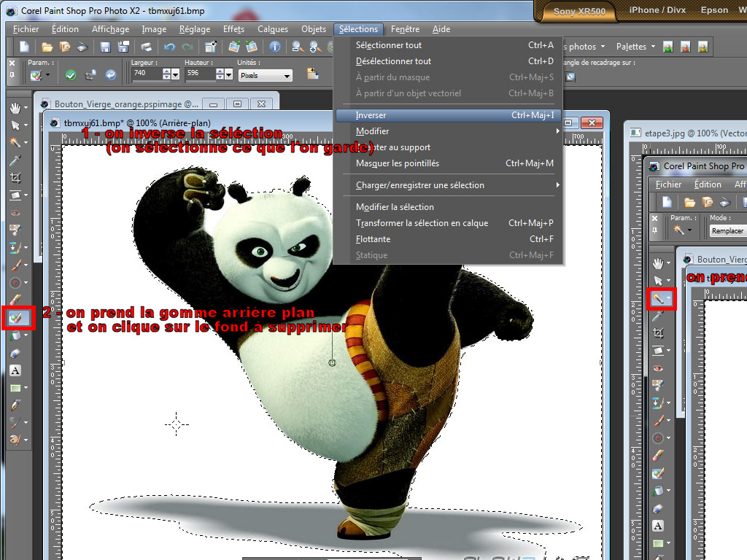The width and height of the screenshot is (747, 560).
Task: Click the blue Image Information icon
Action: [x=275, y=47]
